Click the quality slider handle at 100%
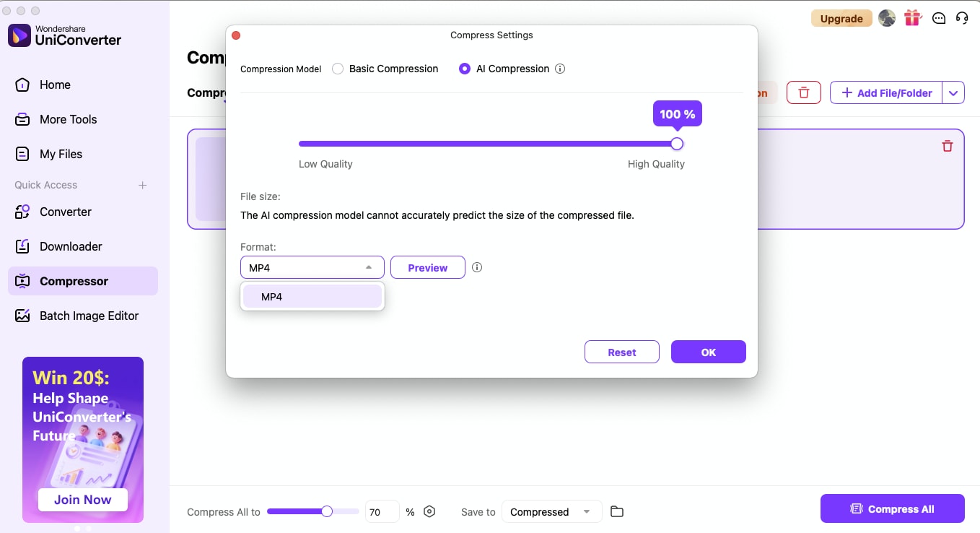This screenshot has width=980, height=533. [677, 144]
